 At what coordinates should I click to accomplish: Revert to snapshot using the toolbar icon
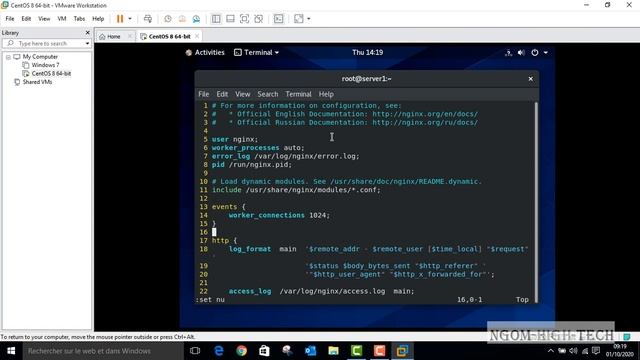182,19
